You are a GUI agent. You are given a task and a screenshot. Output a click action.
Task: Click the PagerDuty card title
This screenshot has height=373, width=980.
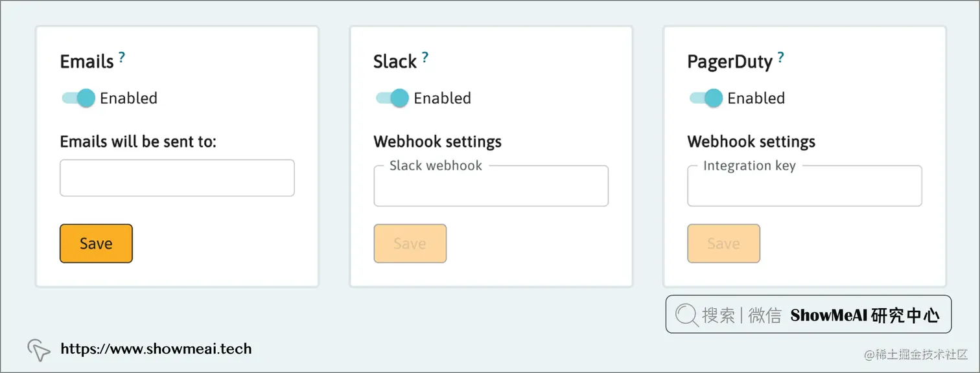730,62
